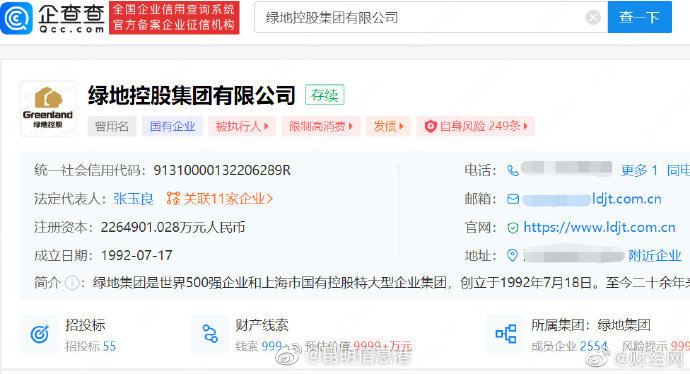Visit https://www.ldjt.com.cn official site

(x=599, y=227)
